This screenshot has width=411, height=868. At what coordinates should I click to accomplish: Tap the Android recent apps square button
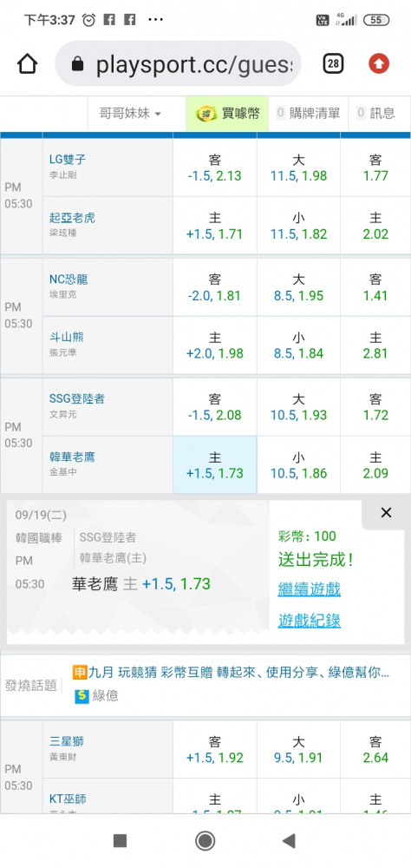(x=120, y=841)
